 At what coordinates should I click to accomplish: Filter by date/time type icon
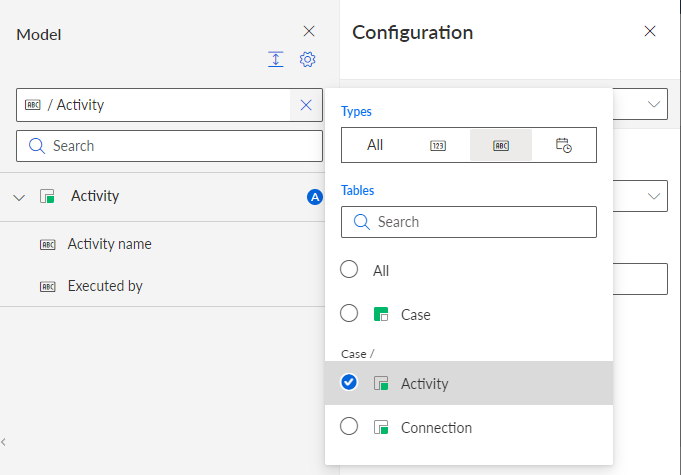(x=563, y=145)
